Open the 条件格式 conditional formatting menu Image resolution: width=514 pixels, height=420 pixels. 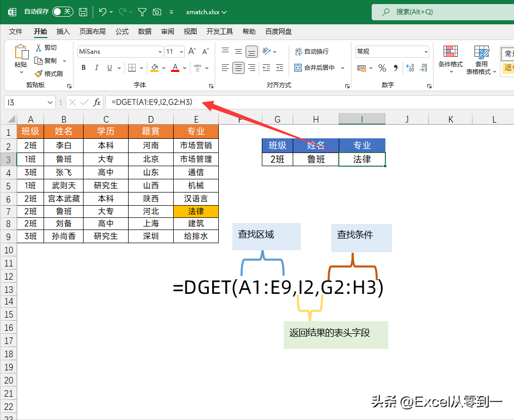coord(451,59)
